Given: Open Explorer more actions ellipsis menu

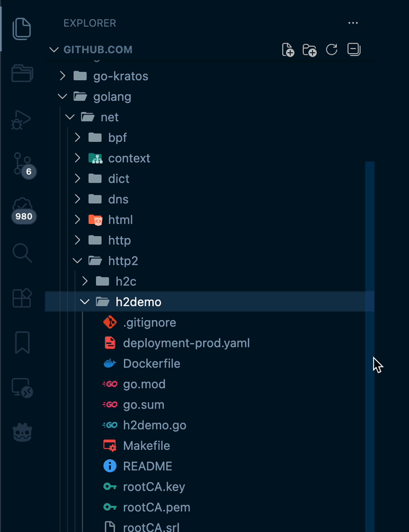Looking at the screenshot, I should pyautogui.click(x=353, y=23).
